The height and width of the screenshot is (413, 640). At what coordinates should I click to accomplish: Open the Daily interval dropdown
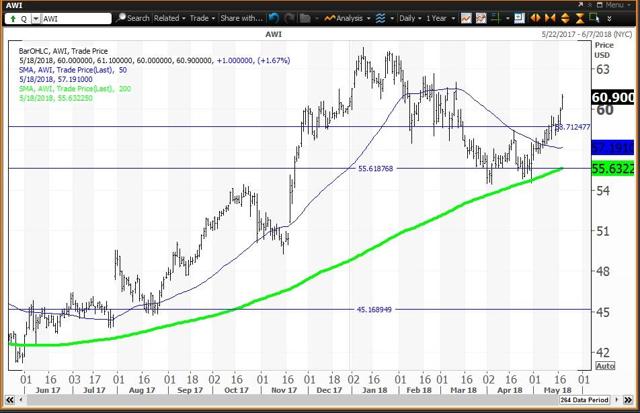411,18
